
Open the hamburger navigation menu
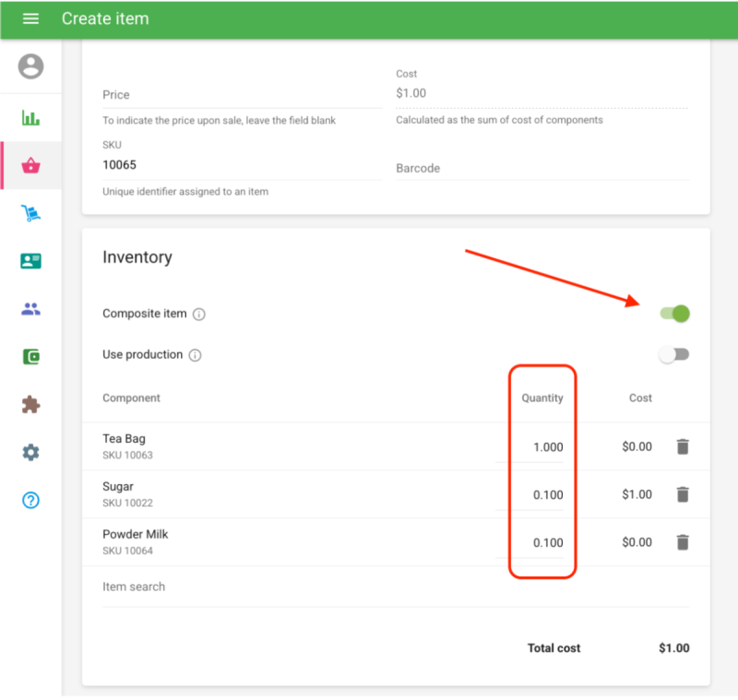(x=30, y=18)
